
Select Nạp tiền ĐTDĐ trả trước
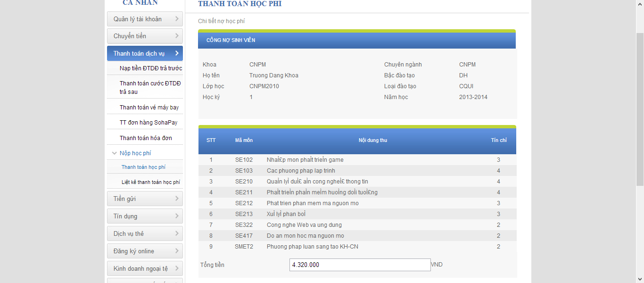150,68
